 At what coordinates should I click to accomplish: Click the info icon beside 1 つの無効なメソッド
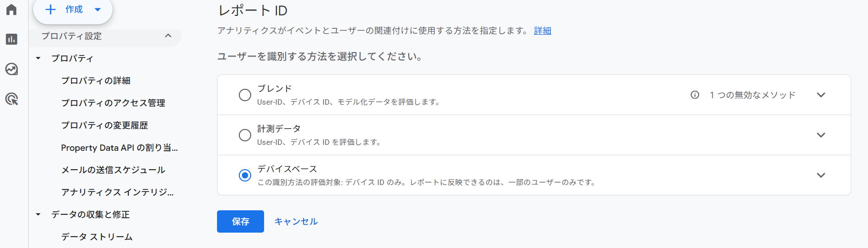click(x=695, y=95)
